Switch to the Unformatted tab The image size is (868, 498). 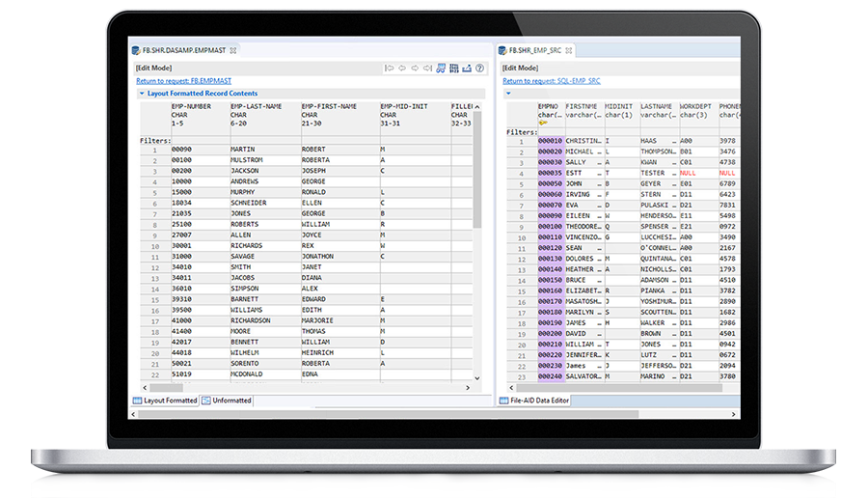(x=228, y=401)
